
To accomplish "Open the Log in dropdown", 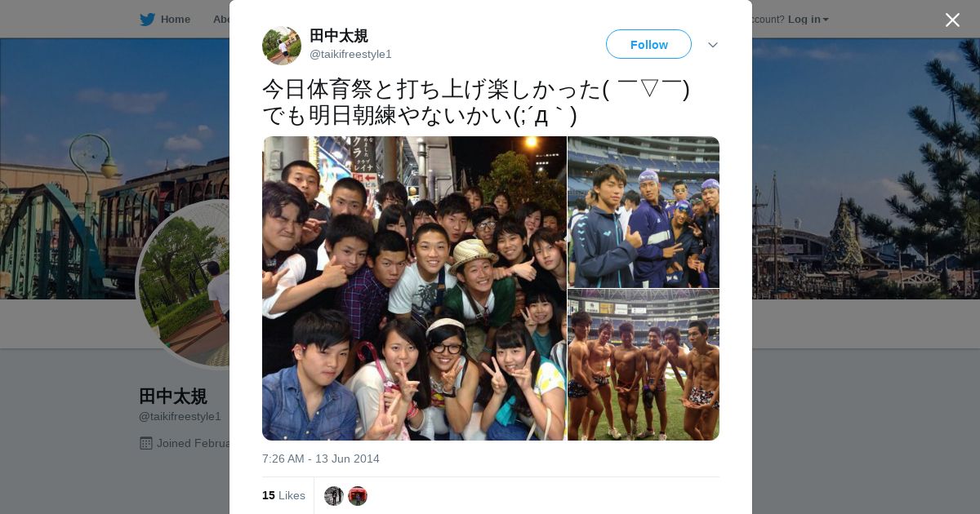I will click(808, 19).
